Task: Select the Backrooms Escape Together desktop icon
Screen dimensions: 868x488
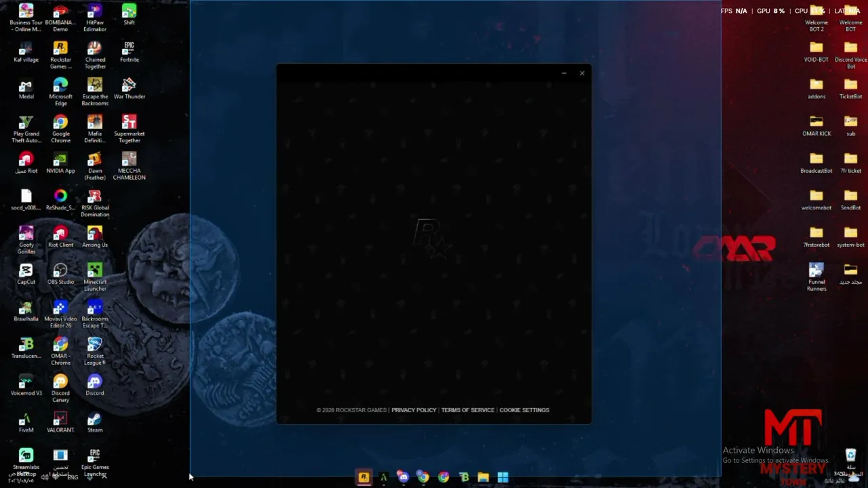Action: click(x=95, y=314)
